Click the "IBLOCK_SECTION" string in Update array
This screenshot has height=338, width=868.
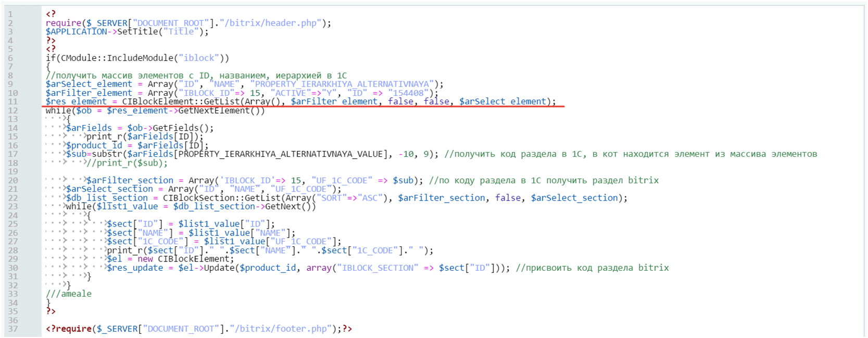pos(378,268)
